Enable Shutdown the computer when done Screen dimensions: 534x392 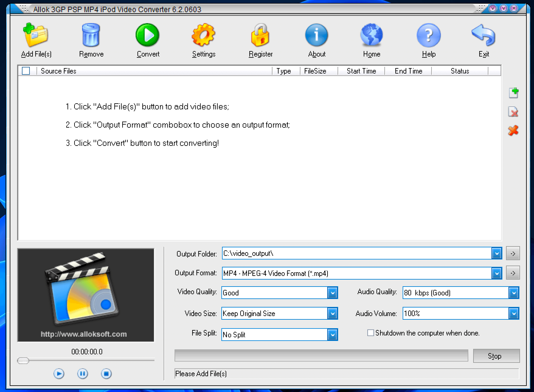(x=370, y=333)
